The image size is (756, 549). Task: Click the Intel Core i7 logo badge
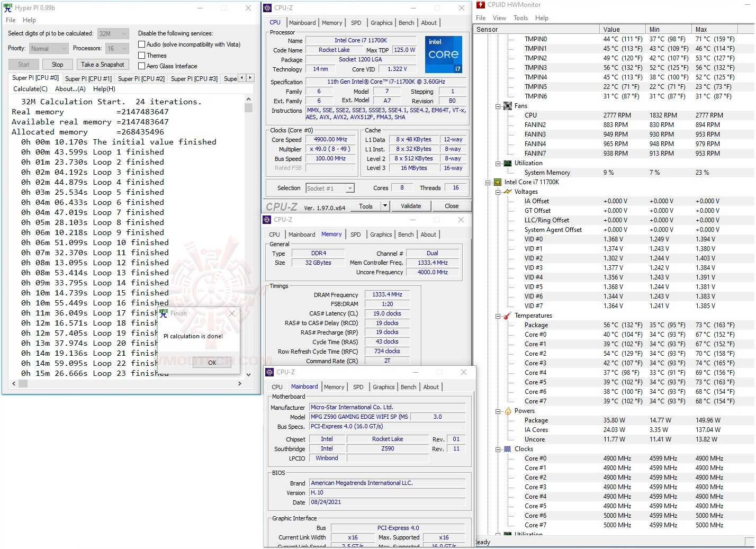[x=444, y=54]
